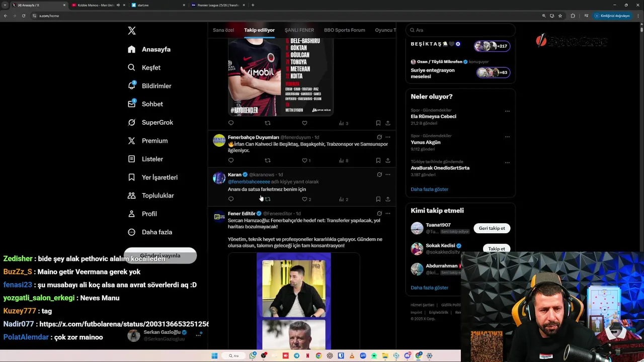Like Karan's post
The height and width of the screenshot is (362, 644).
(304, 199)
